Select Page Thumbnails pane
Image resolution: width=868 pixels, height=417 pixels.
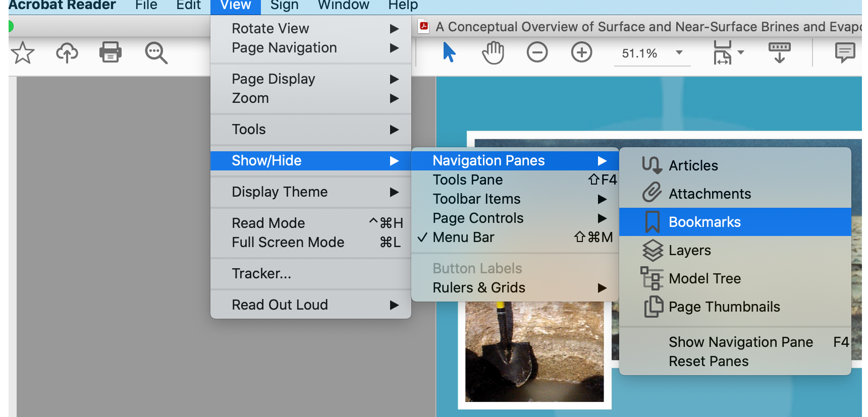(724, 307)
